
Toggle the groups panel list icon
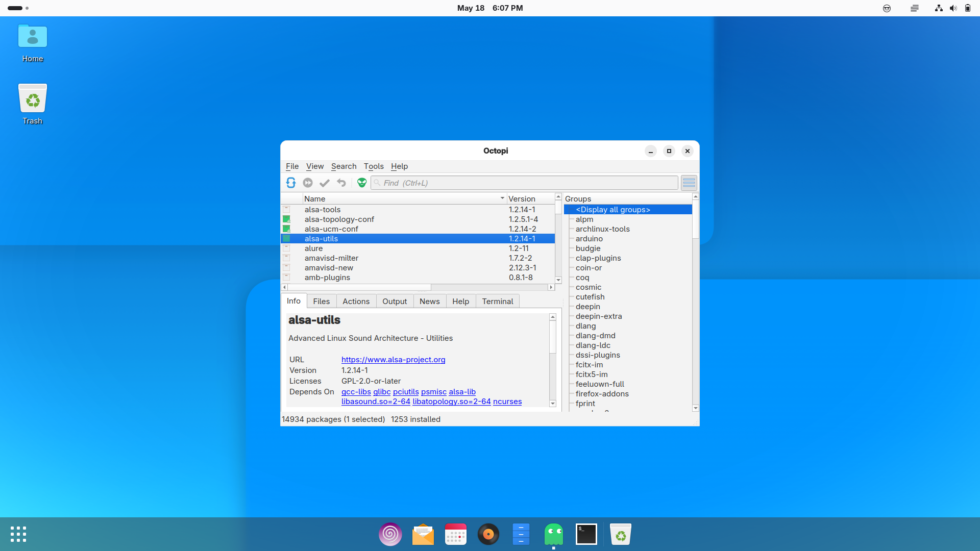(689, 183)
